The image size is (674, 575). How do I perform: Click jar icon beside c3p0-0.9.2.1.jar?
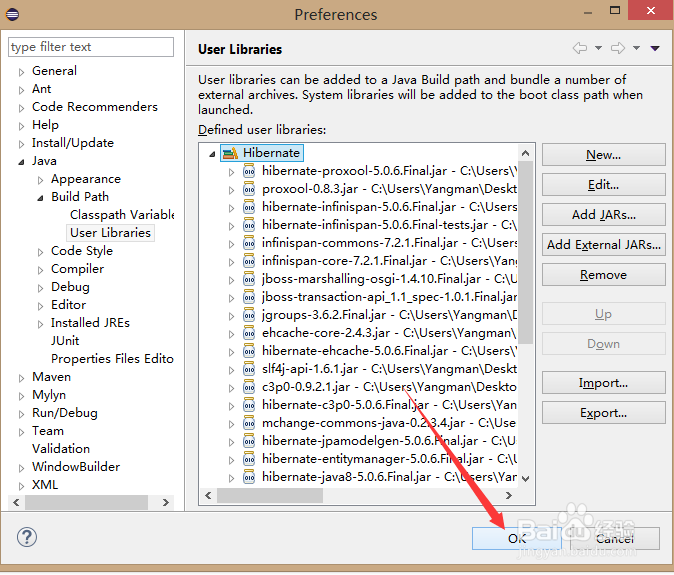point(249,387)
